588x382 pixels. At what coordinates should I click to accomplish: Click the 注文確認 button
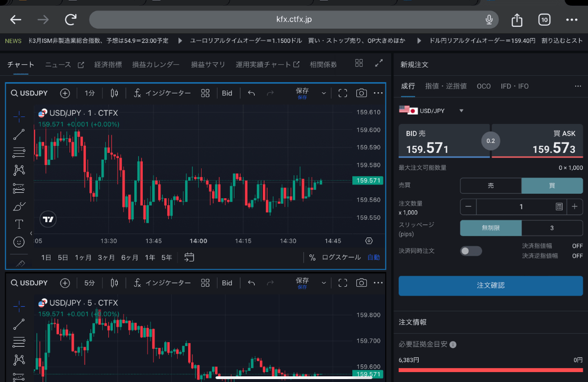[x=490, y=286]
